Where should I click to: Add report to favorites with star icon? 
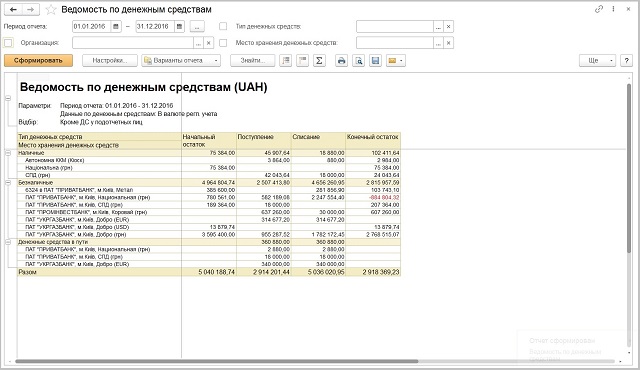51,9
